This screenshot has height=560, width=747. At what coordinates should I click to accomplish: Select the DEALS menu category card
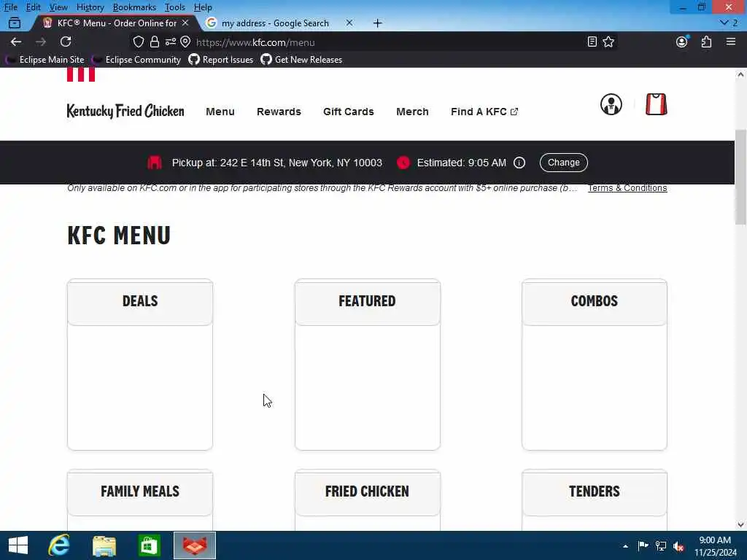tap(140, 365)
